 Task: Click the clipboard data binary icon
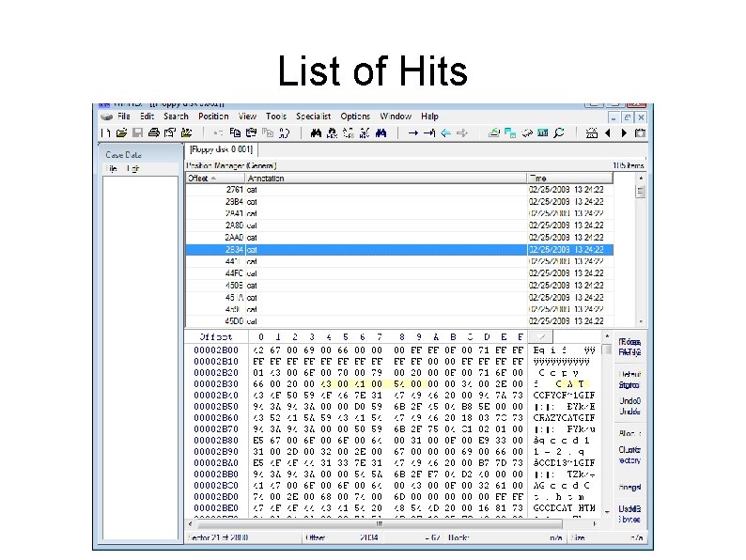[285, 132]
